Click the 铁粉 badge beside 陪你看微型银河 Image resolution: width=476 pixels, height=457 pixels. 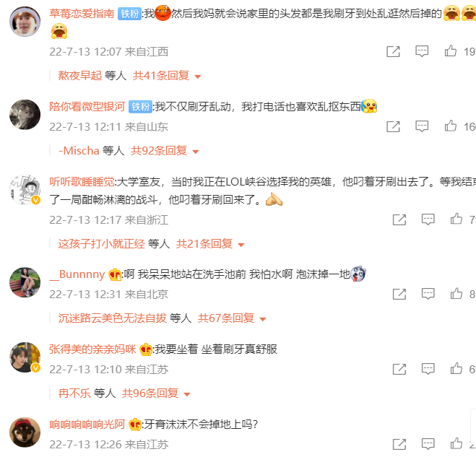[x=140, y=107]
